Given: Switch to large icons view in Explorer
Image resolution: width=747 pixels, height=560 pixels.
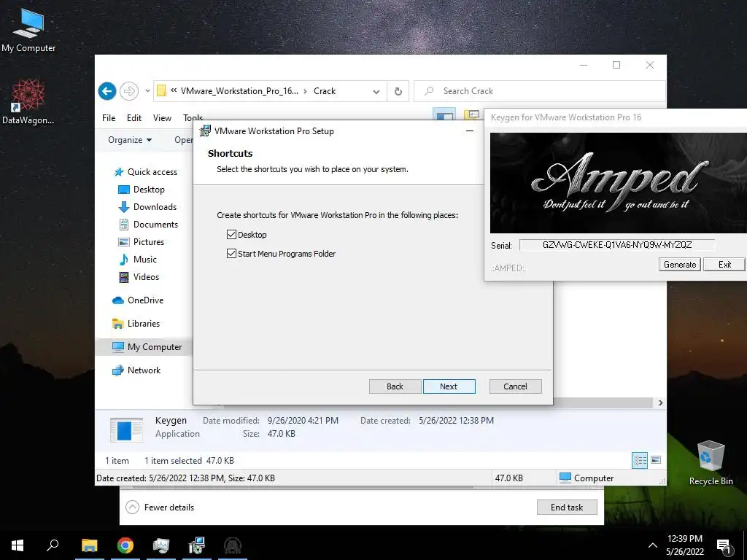Looking at the screenshot, I should point(656,460).
